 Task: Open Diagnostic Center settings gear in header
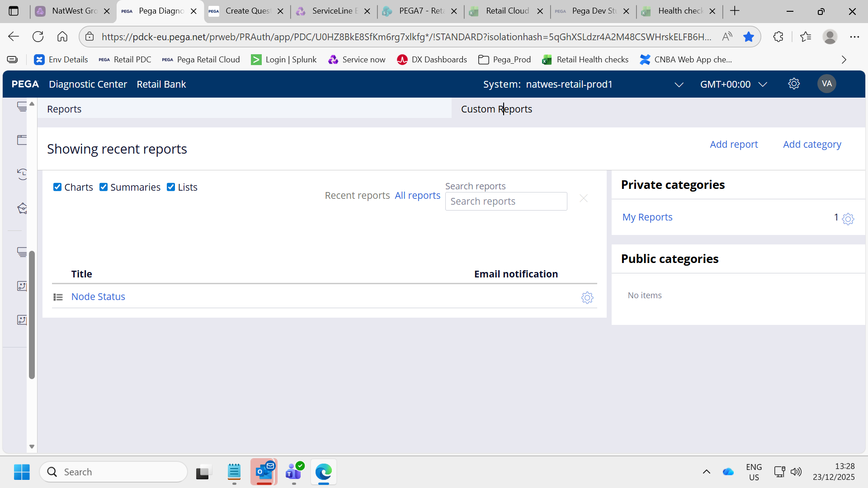pyautogui.click(x=794, y=84)
